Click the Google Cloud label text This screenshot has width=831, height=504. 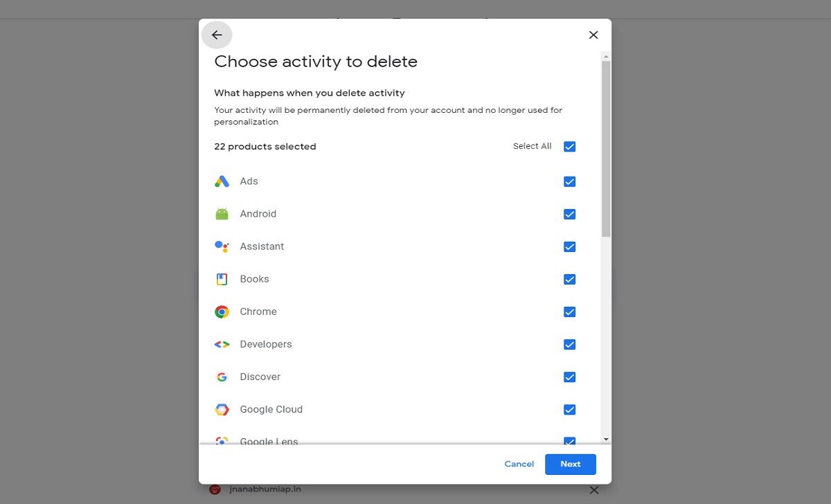click(x=271, y=409)
